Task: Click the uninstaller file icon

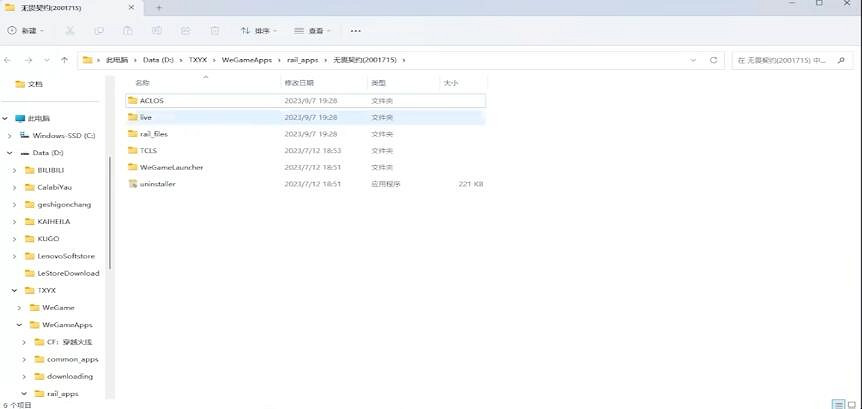Action: [132, 184]
